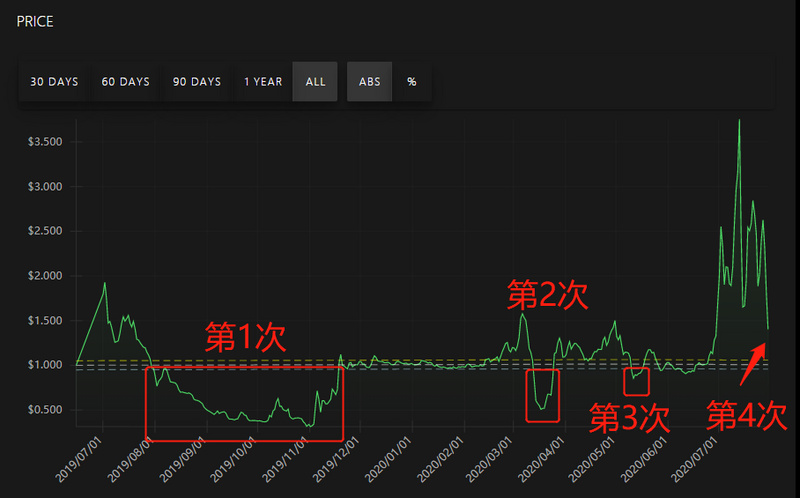Image resolution: width=800 pixels, height=498 pixels.
Task: Click the $1.000 price axis label
Action: click(45, 365)
